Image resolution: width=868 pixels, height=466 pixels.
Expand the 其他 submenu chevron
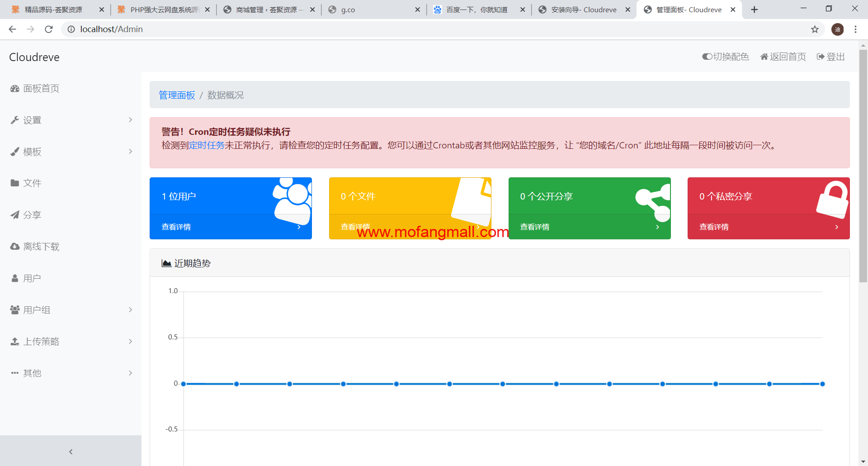point(130,373)
